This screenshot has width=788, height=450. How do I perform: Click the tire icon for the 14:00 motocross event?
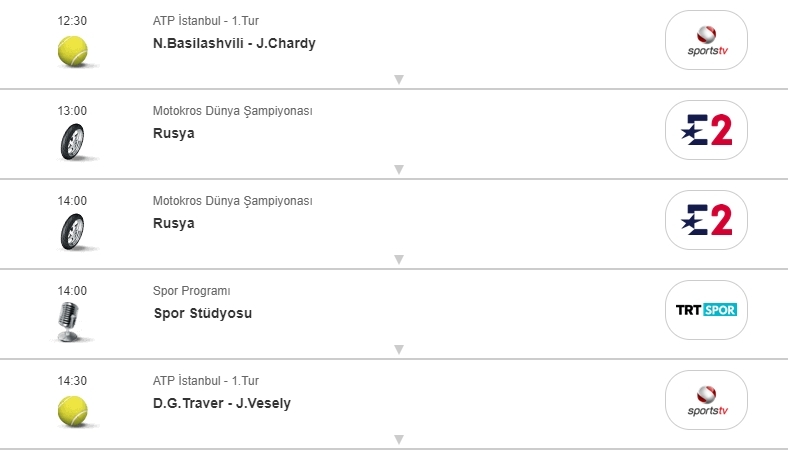(72, 231)
